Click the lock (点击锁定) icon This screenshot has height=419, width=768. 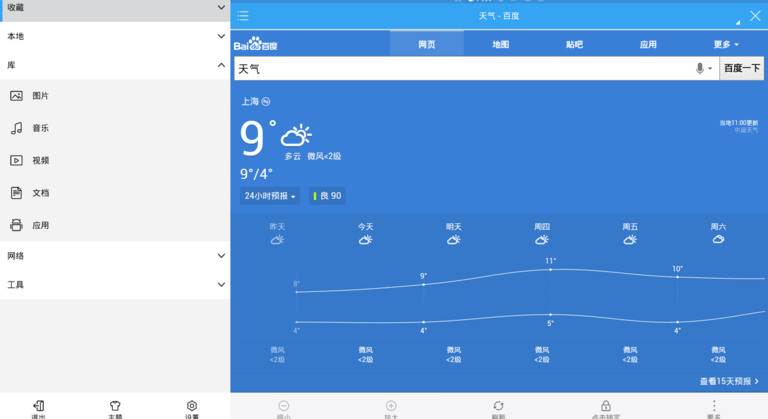(x=606, y=406)
